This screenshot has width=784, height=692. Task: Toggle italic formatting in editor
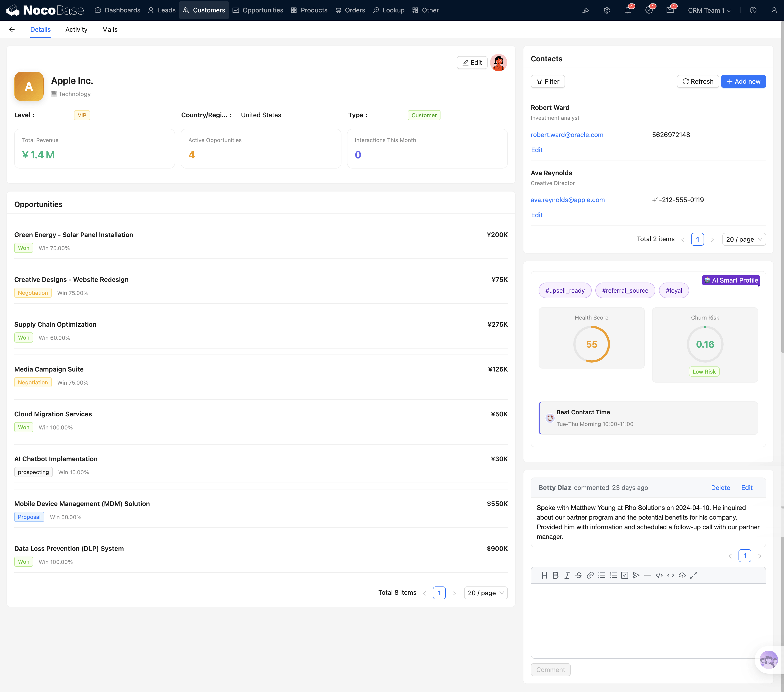click(x=567, y=575)
